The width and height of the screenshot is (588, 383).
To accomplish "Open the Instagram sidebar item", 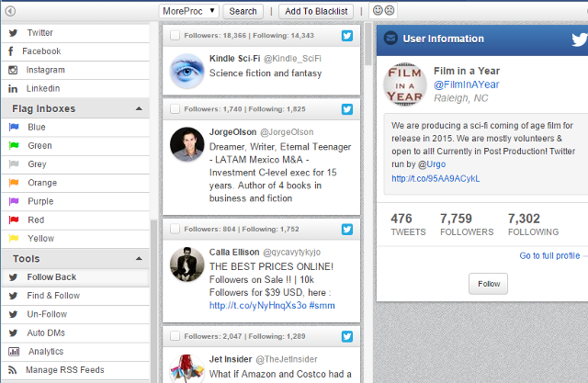I will coord(45,70).
